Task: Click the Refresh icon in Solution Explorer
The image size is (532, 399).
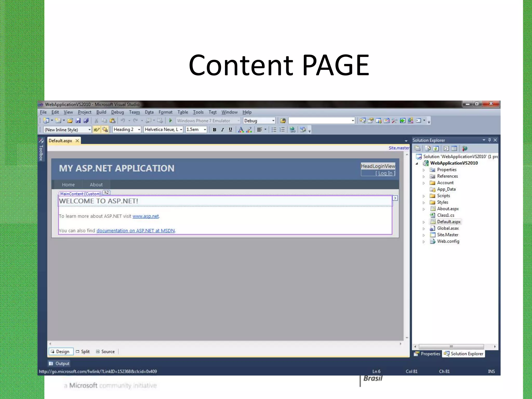Action: click(x=436, y=149)
